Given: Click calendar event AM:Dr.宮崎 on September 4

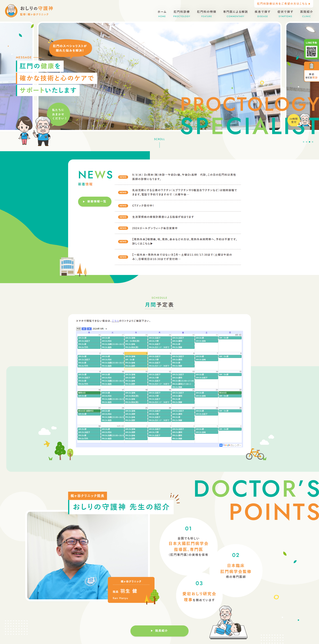Looking at the screenshot, I should click(136, 356).
